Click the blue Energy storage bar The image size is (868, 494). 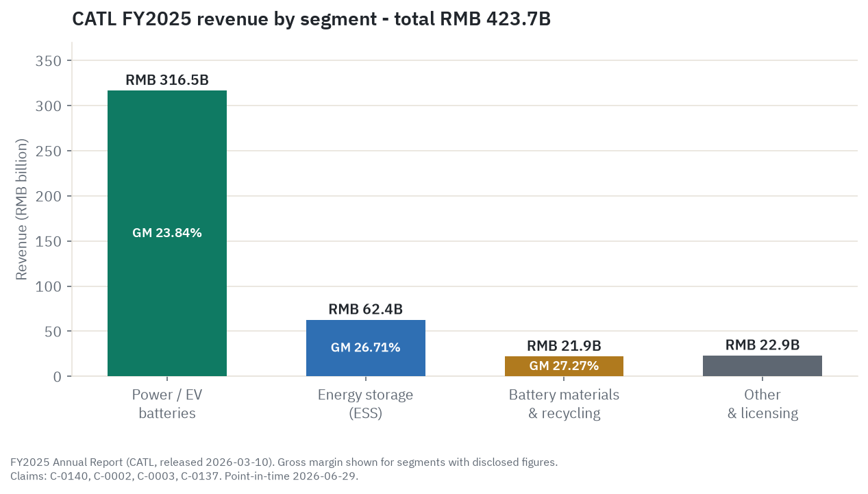coord(366,348)
